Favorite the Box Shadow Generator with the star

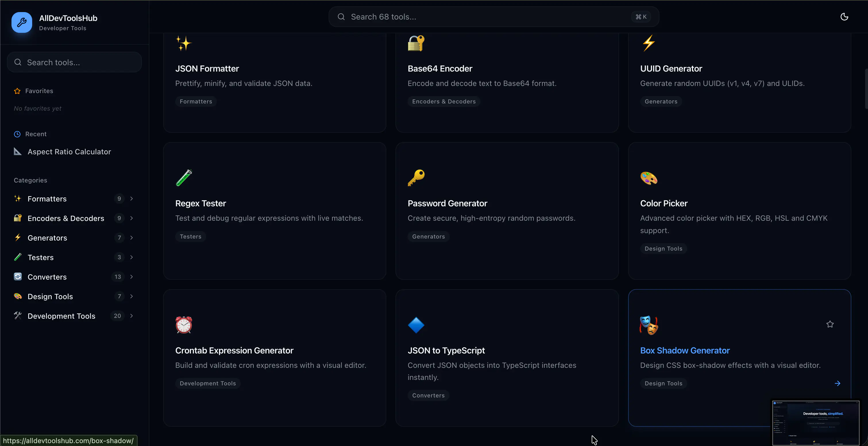(x=830, y=324)
